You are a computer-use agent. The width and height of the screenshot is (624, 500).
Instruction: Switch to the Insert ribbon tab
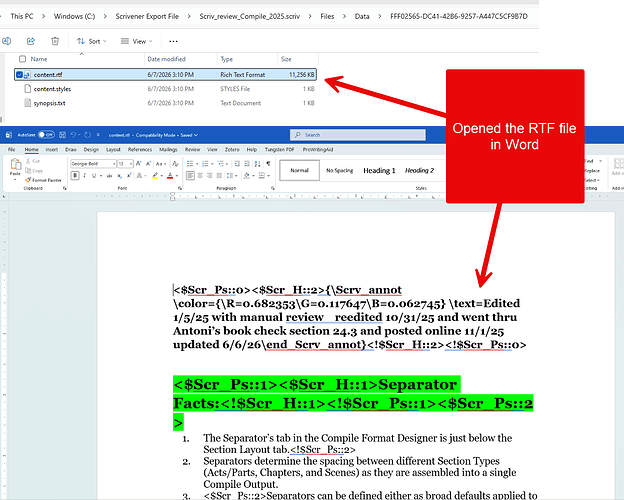click(x=51, y=150)
